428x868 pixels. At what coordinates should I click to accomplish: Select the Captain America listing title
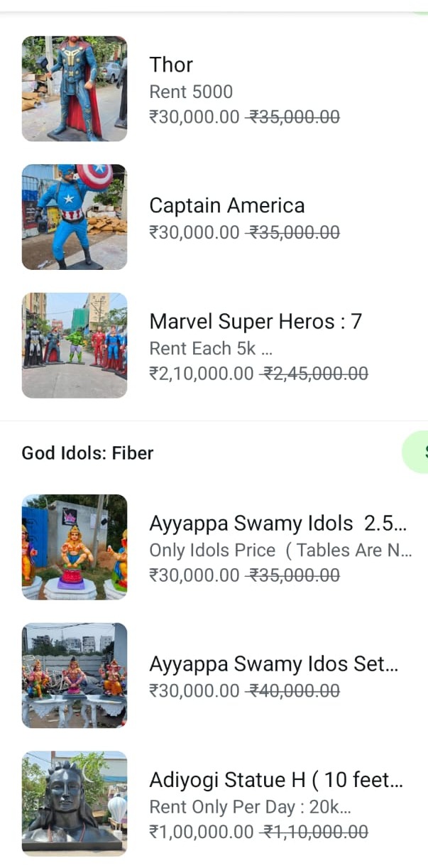tap(226, 205)
